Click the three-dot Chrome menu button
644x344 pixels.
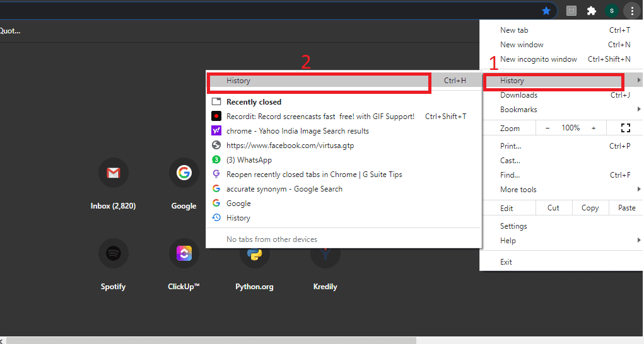tap(632, 11)
